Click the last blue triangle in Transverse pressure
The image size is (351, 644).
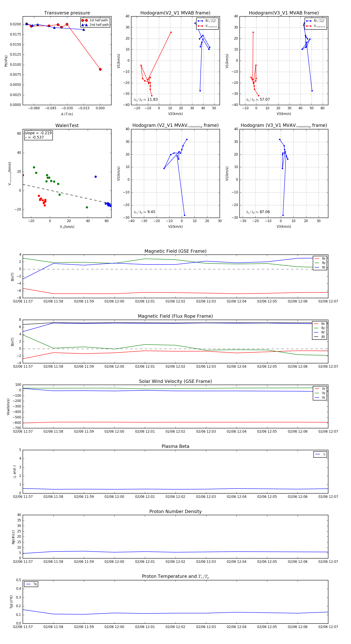coord(84,29)
